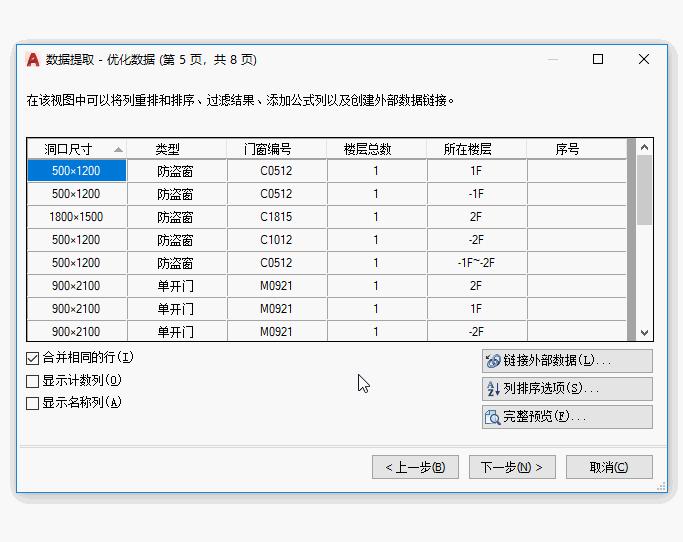Open 列排序选项(S)... dialog
This screenshot has height=542, width=683.
[x=567, y=389]
